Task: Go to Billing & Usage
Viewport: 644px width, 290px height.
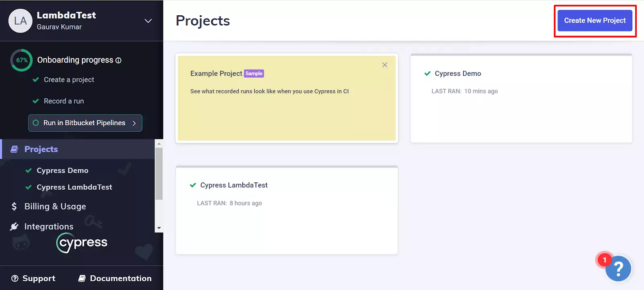Action: 55,207
